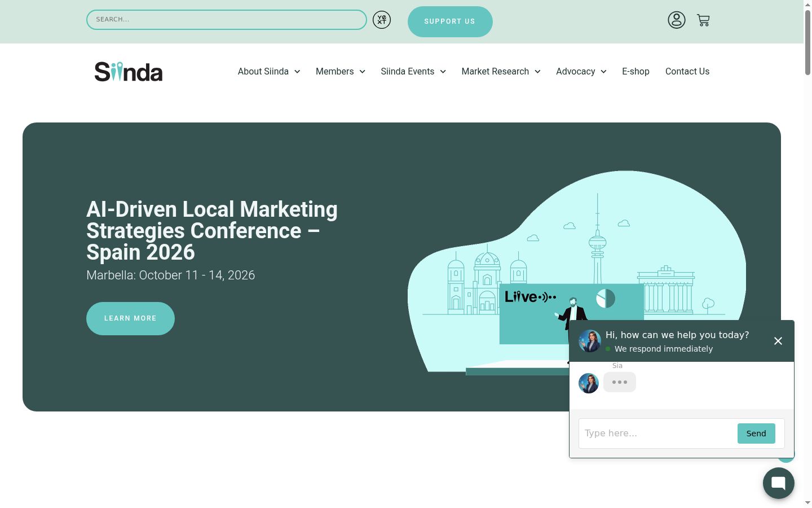Image resolution: width=812 pixels, height=508 pixels.
Task: Click Sia's avatar in chat header
Action: tap(590, 341)
